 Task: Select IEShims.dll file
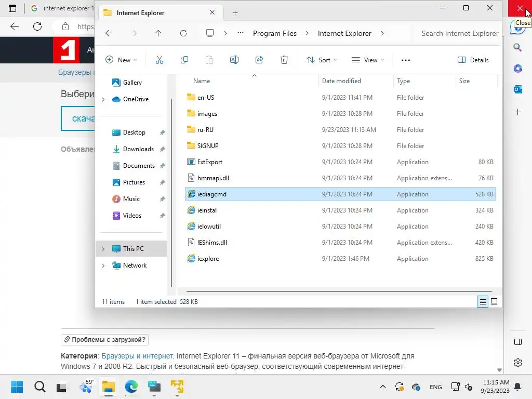(340, 243)
